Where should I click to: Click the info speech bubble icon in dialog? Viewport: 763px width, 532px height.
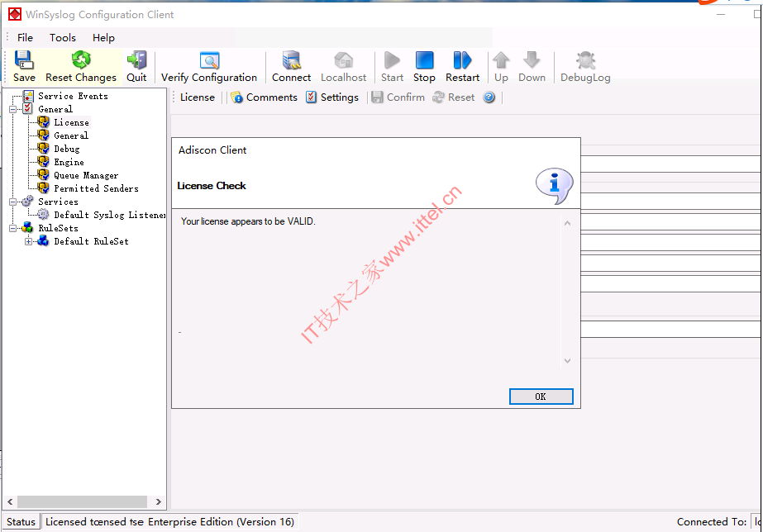coord(554,185)
